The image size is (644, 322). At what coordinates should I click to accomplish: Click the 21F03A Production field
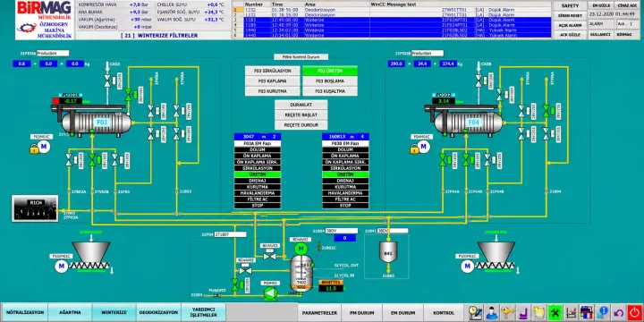coord(53,53)
